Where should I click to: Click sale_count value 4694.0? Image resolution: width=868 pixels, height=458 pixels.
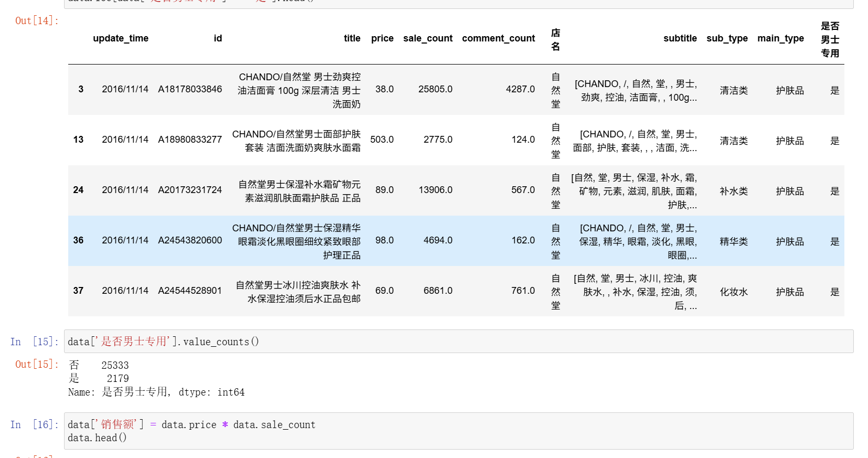[438, 240]
